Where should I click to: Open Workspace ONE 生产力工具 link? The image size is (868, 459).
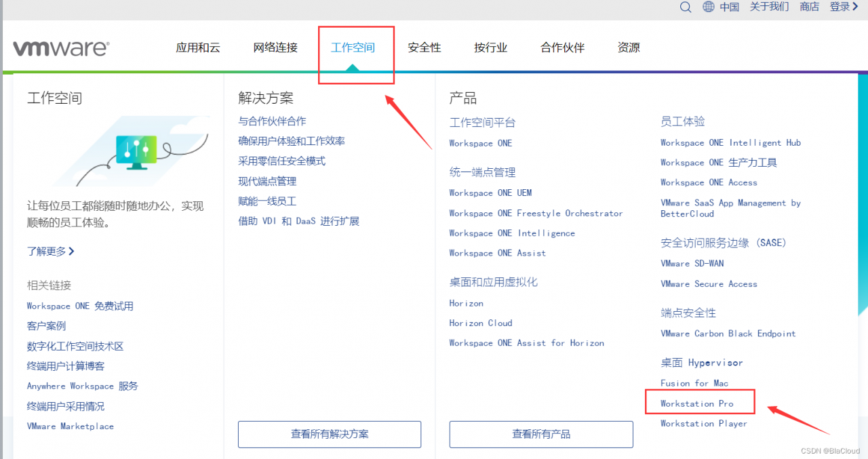pyautogui.click(x=719, y=163)
